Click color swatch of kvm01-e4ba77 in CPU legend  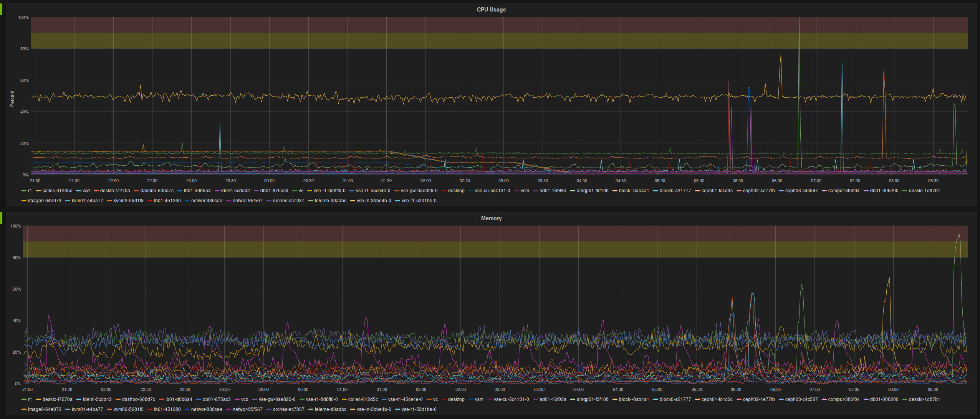click(x=68, y=201)
